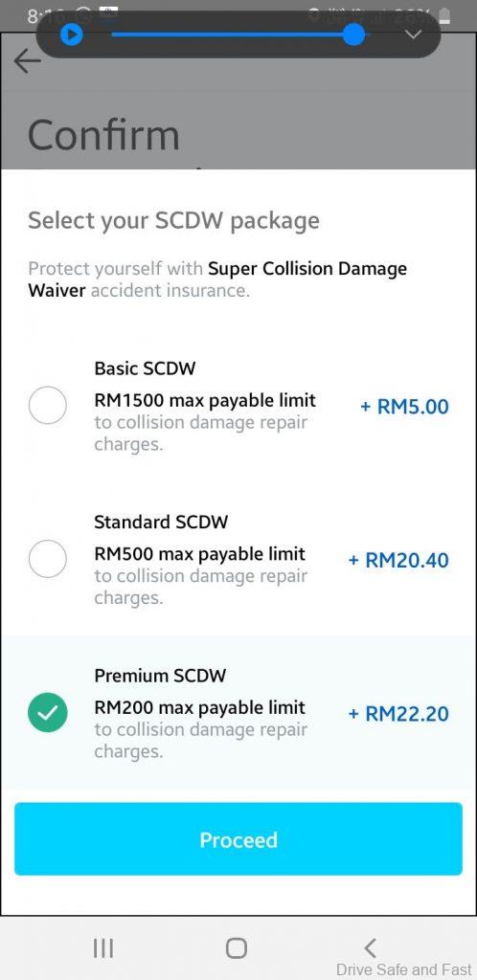Tap the Confirm heading behind the sheet
The image size is (477, 980).
pyautogui.click(x=103, y=135)
